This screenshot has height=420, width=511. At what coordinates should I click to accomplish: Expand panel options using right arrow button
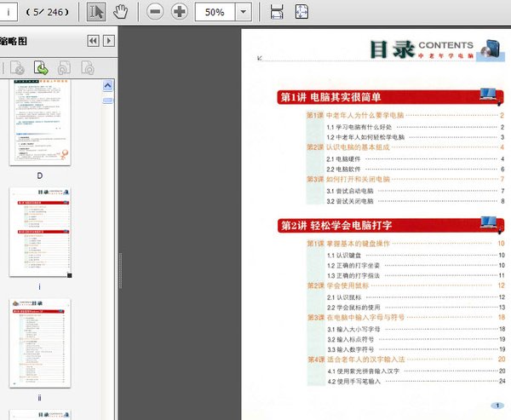click(108, 40)
